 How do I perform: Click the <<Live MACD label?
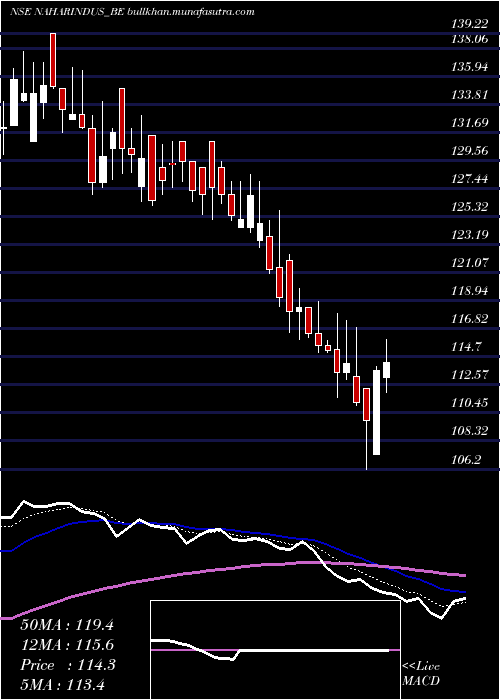(x=421, y=674)
